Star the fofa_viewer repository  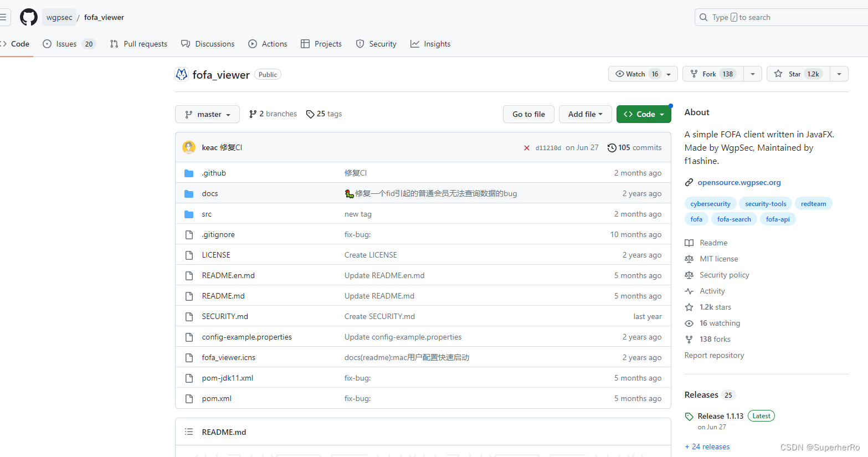pos(798,74)
